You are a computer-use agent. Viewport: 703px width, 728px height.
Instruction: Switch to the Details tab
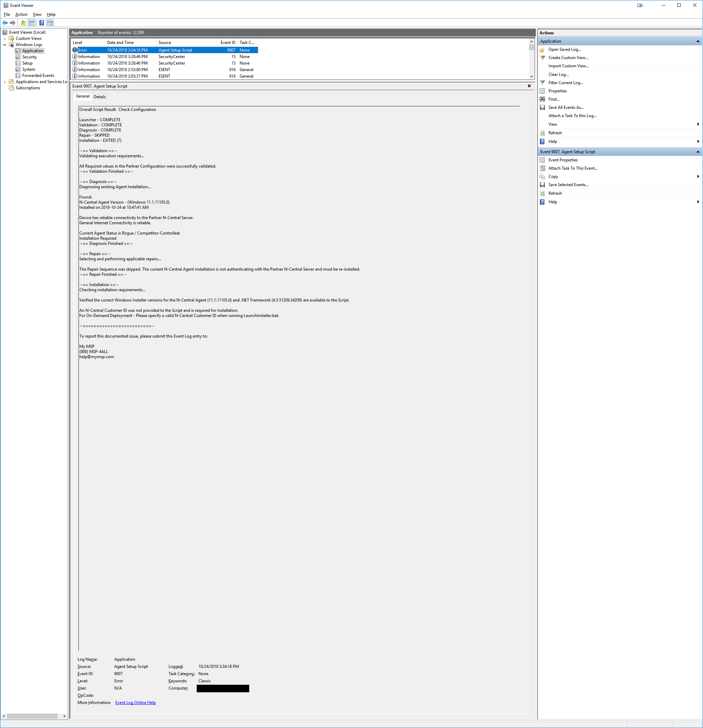point(100,97)
